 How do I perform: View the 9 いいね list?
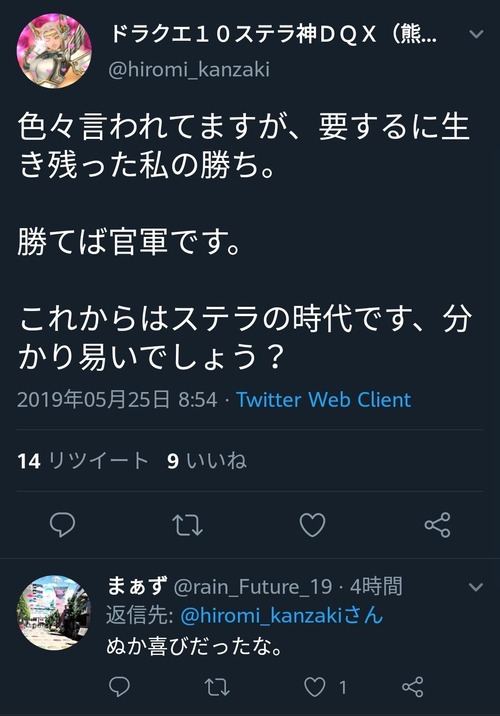[x=207, y=461]
